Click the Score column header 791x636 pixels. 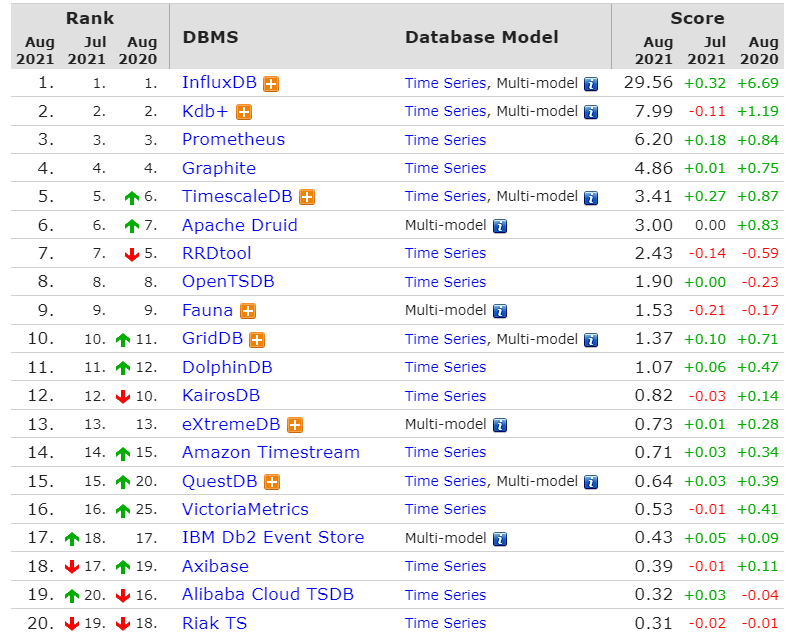click(x=697, y=18)
